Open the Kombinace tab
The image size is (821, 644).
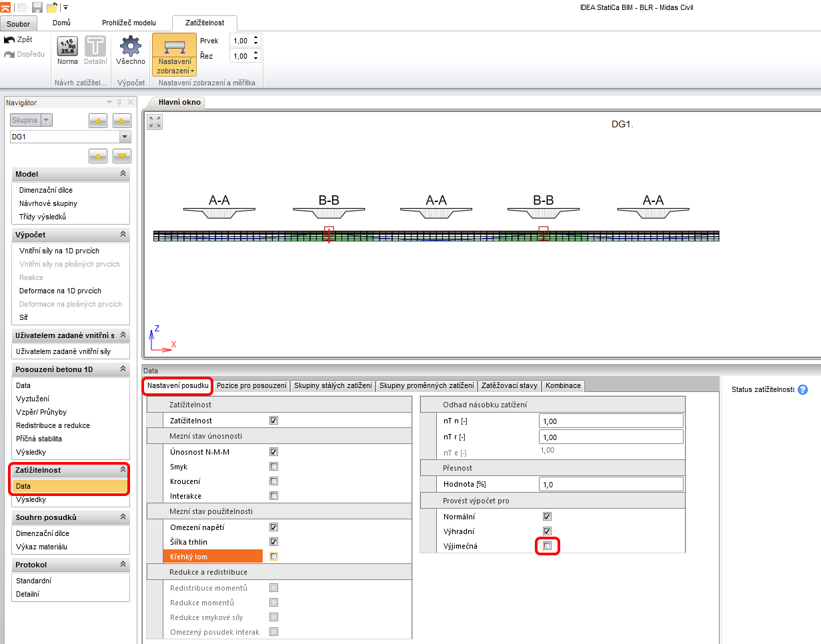(564, 385)
